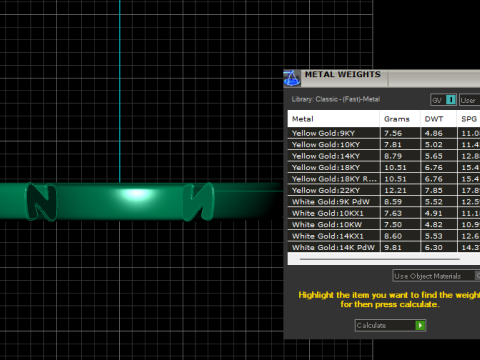Select the White Gold:10KX1 row
This screenshot has height=360, width=480.
pyautogui.click(x=384, y=213)
